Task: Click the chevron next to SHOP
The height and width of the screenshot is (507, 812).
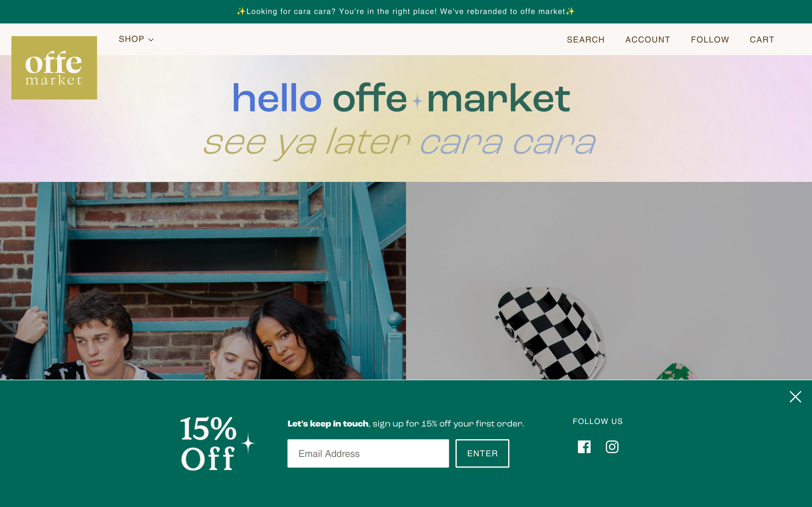Action: [x=151, y=40]
